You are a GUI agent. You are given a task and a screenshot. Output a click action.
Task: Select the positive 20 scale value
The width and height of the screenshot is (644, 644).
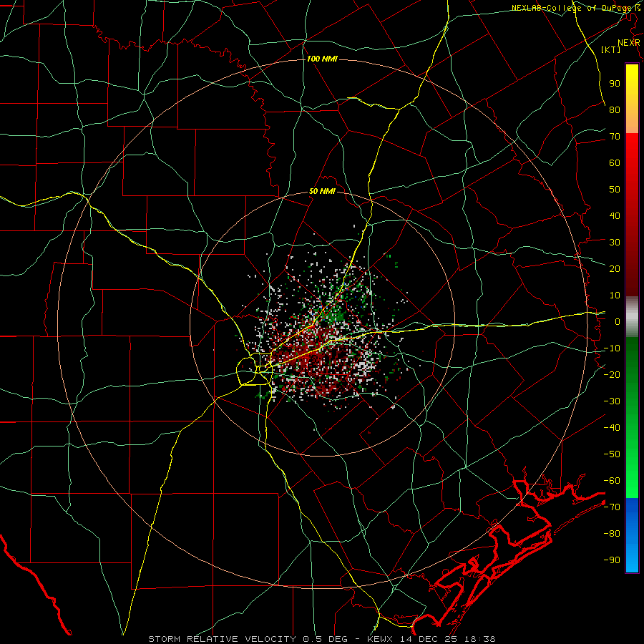click(615, 268)
